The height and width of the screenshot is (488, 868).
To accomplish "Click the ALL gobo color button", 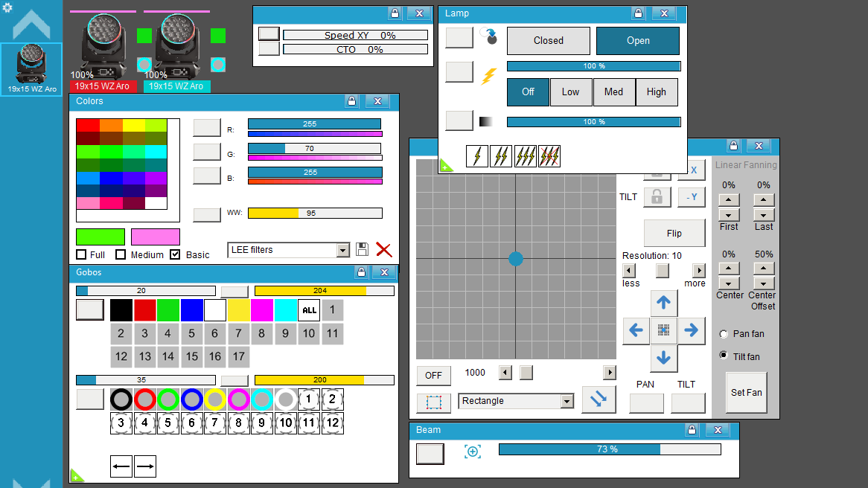I will (310, 310).
